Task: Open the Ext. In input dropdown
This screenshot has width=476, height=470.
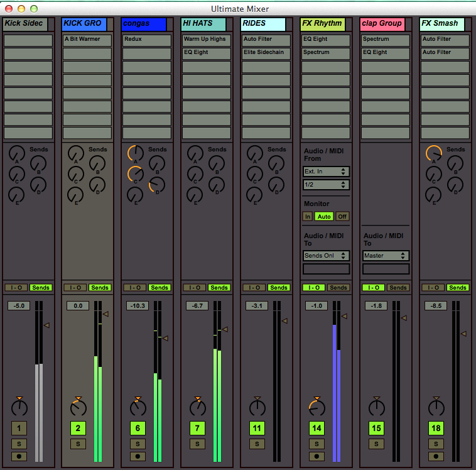Action: click(325, 171)
